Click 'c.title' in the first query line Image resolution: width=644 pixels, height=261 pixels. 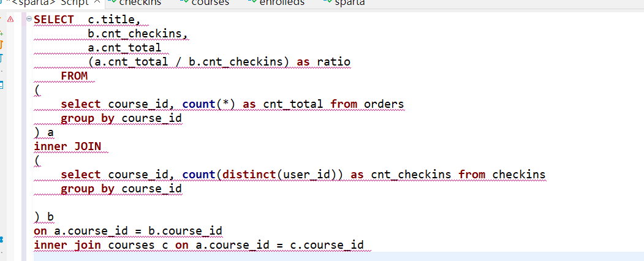114,20
